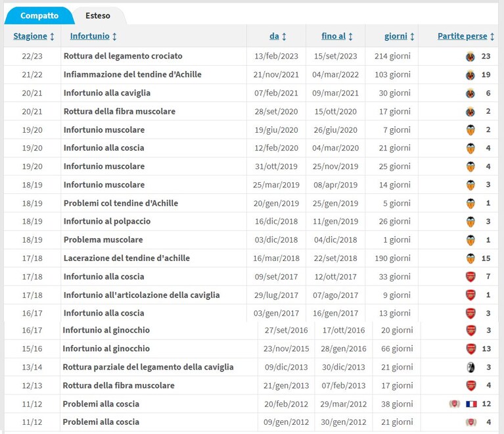Click the faded Arsenal crest in the 09/gen/2012 row
Image resolution: width=504 pixels, height=434 pixels.
pos(471,422)
